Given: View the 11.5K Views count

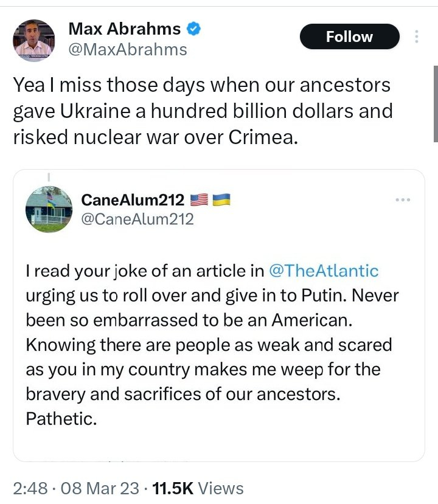Looking at the screenshot, I should tap(198, 488).
